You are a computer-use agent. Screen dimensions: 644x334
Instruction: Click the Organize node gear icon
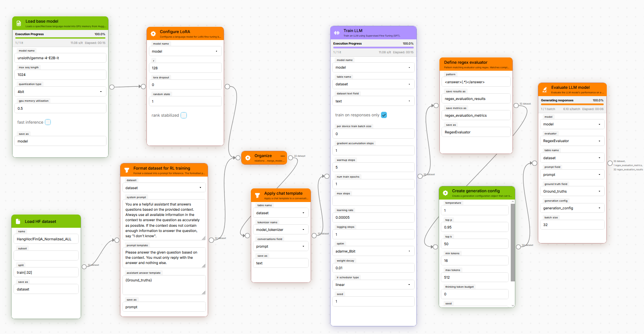pyautogui.click(x=248, y=158)
